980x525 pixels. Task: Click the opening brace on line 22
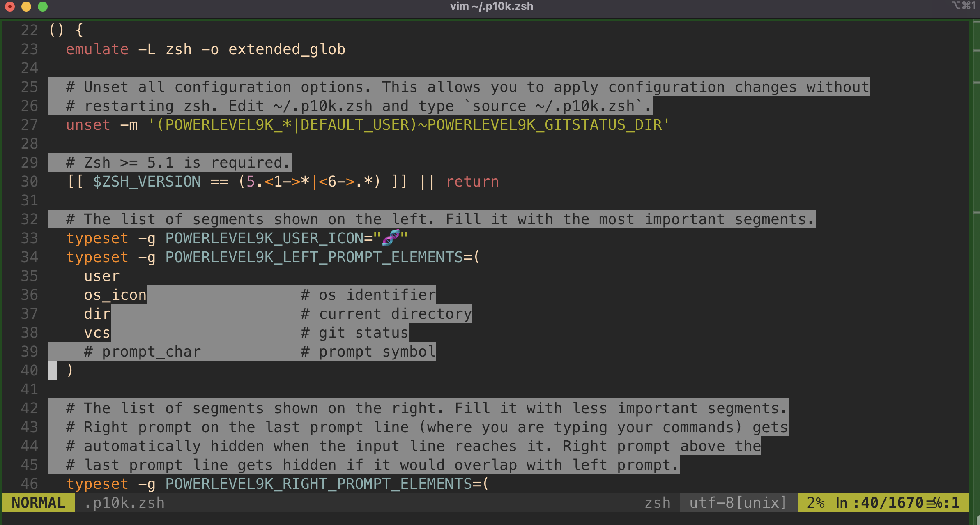click(79, 30)
